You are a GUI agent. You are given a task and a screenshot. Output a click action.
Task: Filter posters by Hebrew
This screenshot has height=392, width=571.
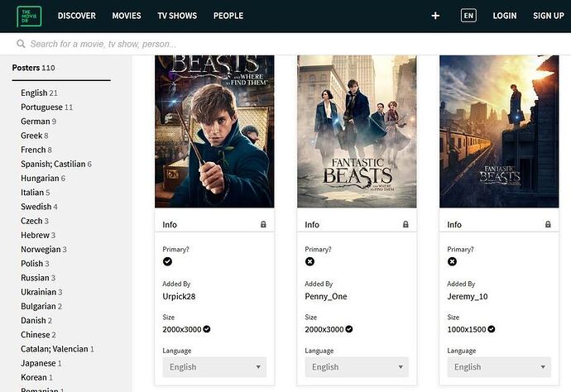click(38, 235)
